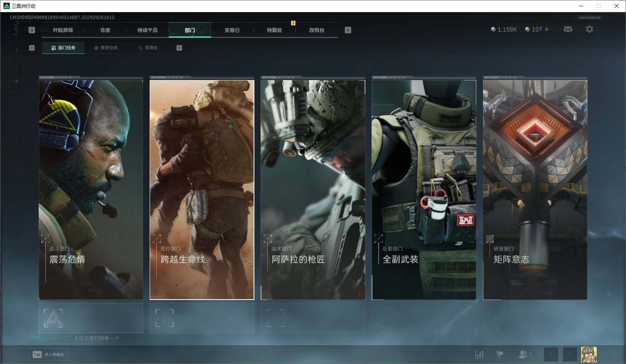
Task: Open the 交易行 tab
Action: [x=232, y=30]
